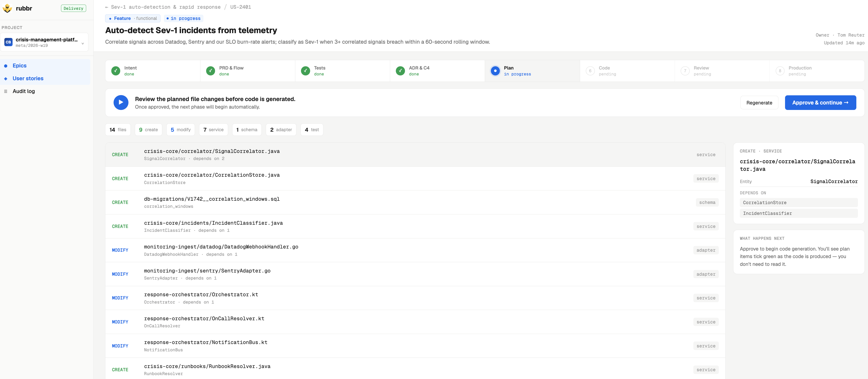
Task: Click the rubbr logo icon
Action: tap(7, 8)
